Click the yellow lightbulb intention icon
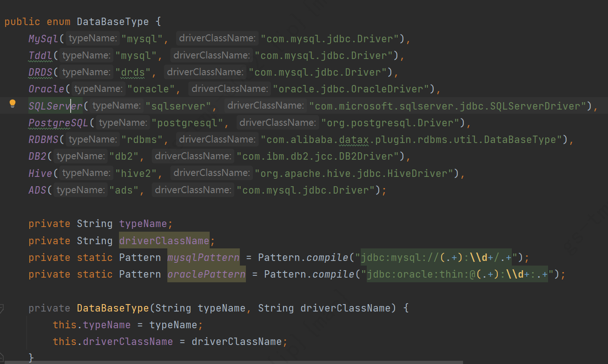Screen dimensions: 608x364 pyautogui.click(x=12, y=104)
